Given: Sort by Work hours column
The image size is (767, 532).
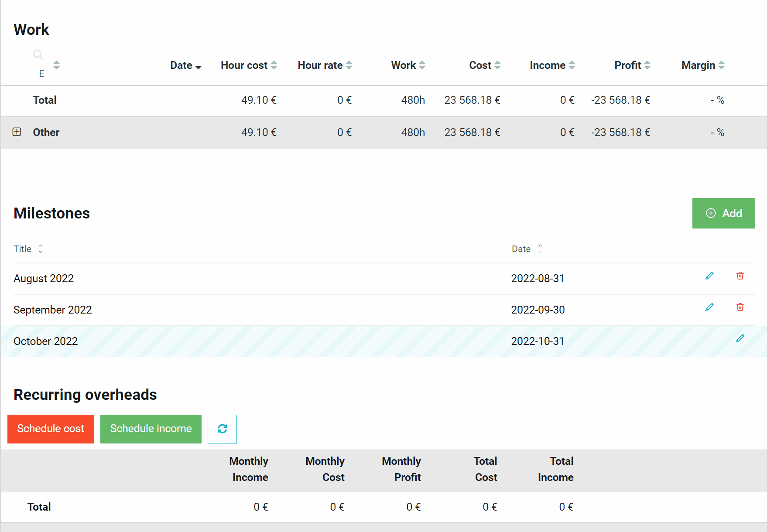Looking at the screenshot, I should tap(408, 65).
